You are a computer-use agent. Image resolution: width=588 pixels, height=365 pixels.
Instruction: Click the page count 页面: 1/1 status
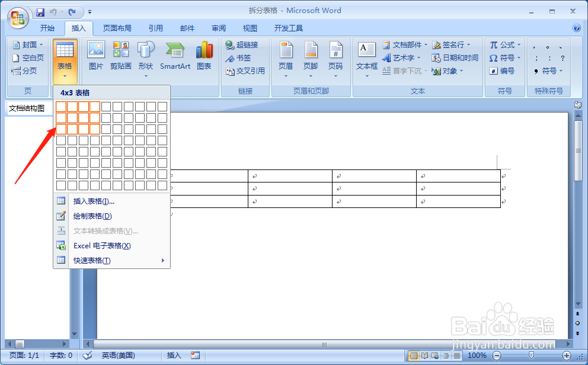pos(24,356)
